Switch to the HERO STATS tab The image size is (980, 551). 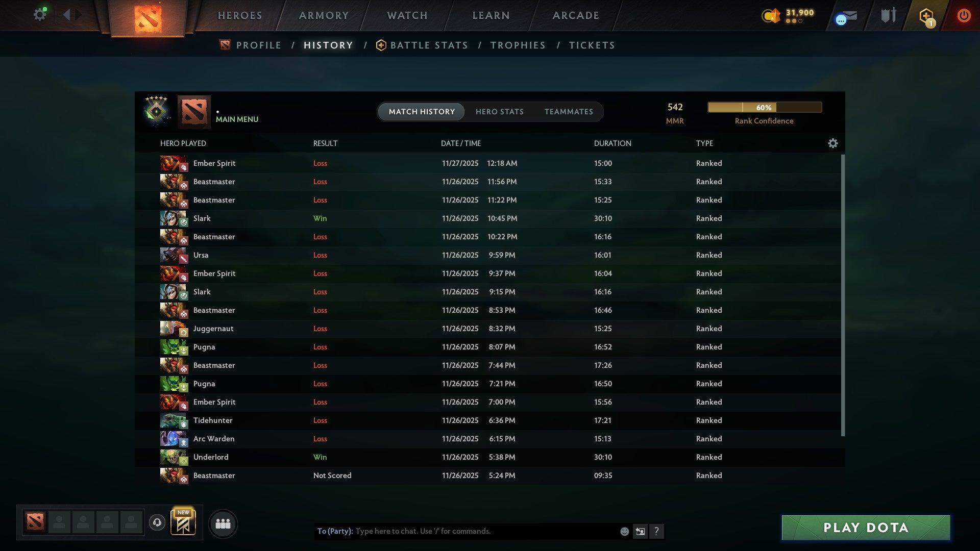pos(500,111)
